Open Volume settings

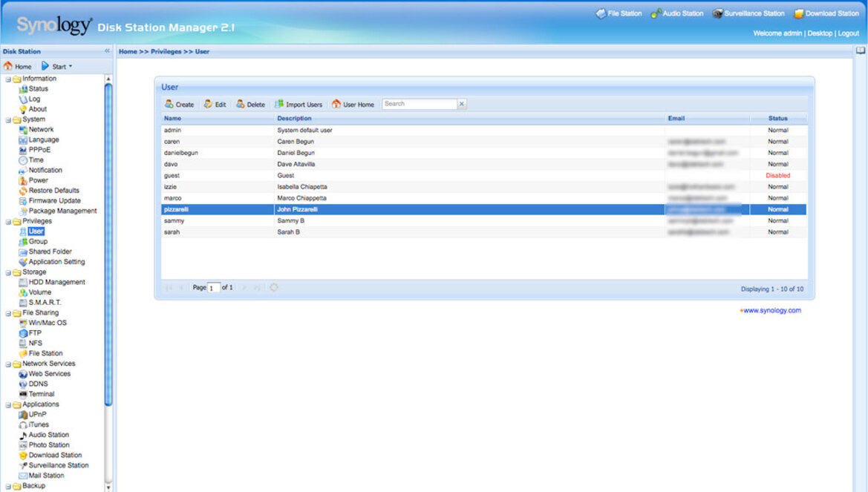[40, 292]
